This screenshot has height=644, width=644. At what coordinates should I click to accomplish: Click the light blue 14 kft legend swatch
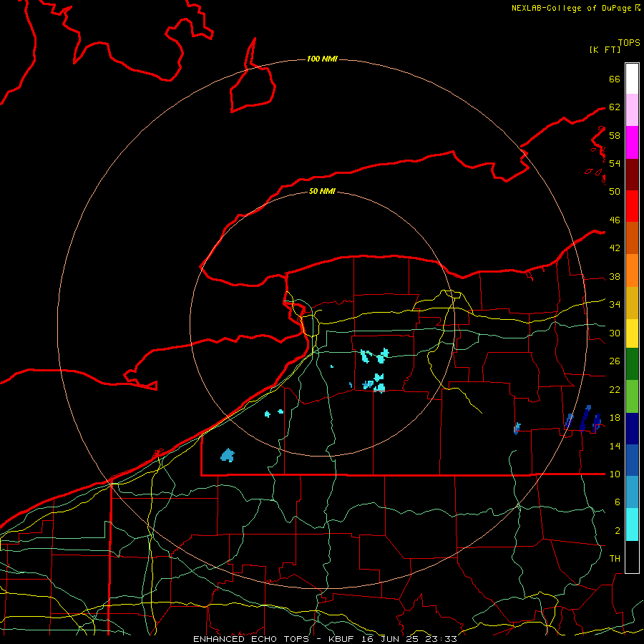(x=632, y=492)
